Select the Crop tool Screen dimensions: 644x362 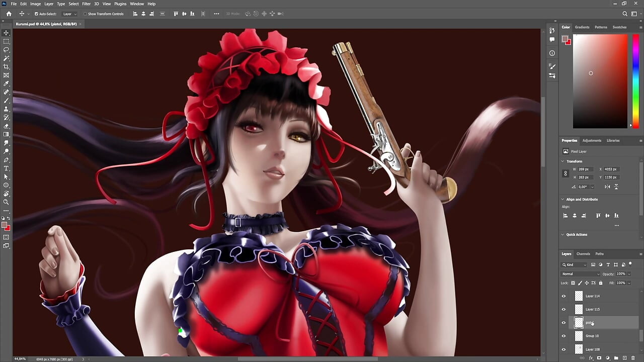click(x=6, y=66)
